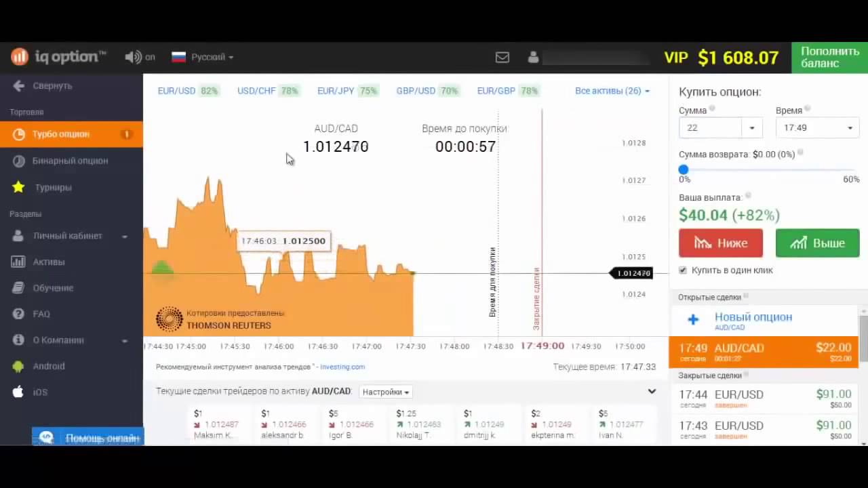Click Закрытые сделки help icon
The image size is (868, 488).
click(x=747, y=374)
